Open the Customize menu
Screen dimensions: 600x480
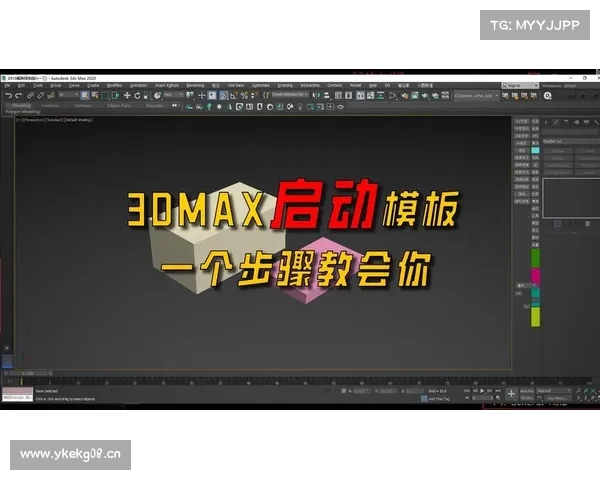click(261, 85)
